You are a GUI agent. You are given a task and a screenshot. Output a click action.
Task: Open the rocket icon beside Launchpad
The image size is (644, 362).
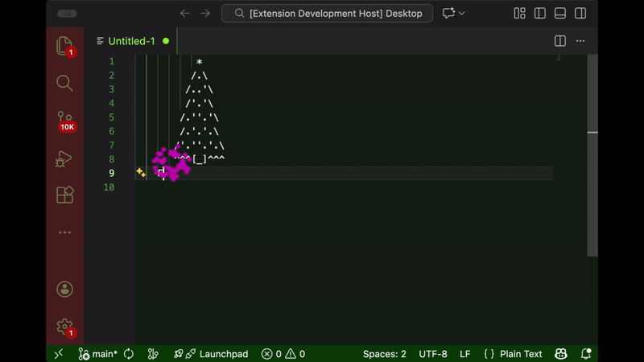(x=178, y=354)
